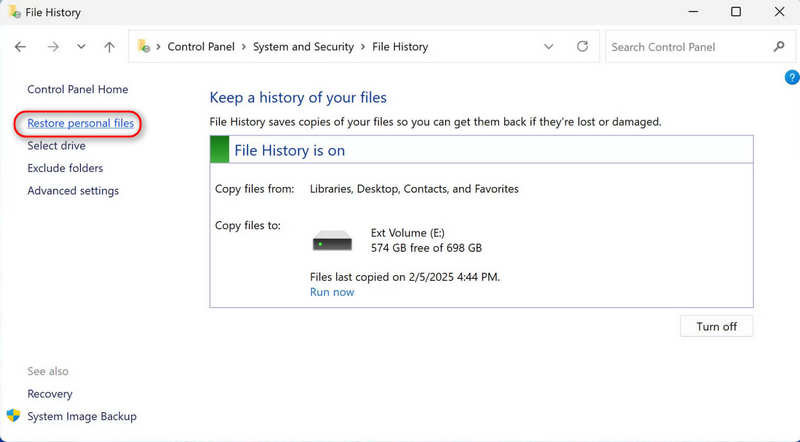The image size is (800, 442).
Task: Refresh the File History page
Action: (x=582, y=46)
